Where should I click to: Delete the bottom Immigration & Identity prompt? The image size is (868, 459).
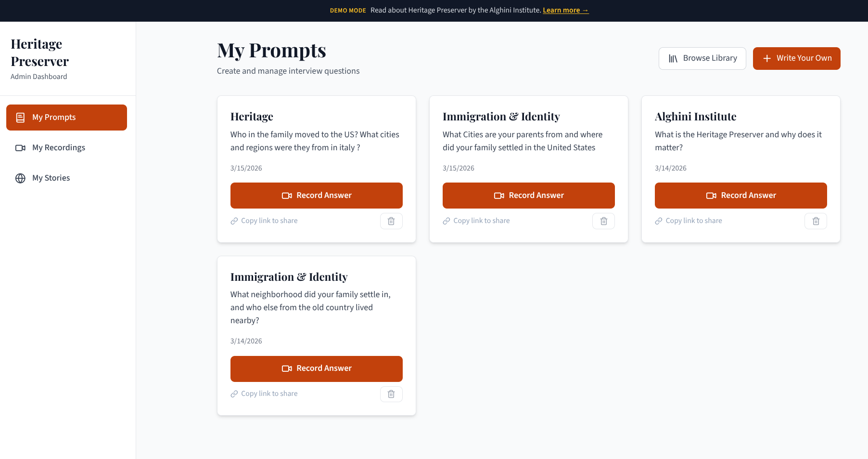point(391,393)
